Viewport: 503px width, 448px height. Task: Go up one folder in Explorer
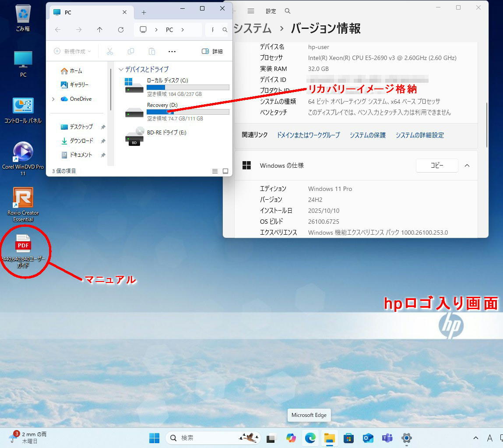click(100, 30)
